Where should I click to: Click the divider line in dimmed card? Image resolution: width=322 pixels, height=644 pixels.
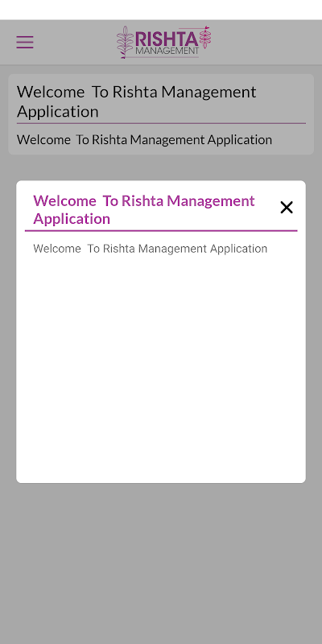pos(161,123)
